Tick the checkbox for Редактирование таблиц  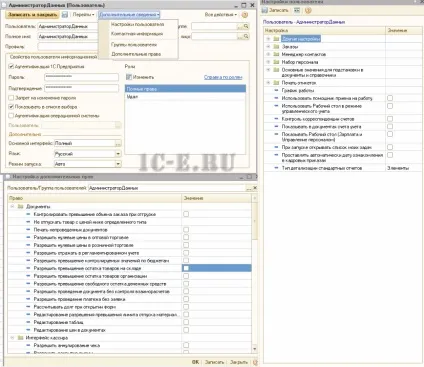pyautogui.click(x=186, y=322)
